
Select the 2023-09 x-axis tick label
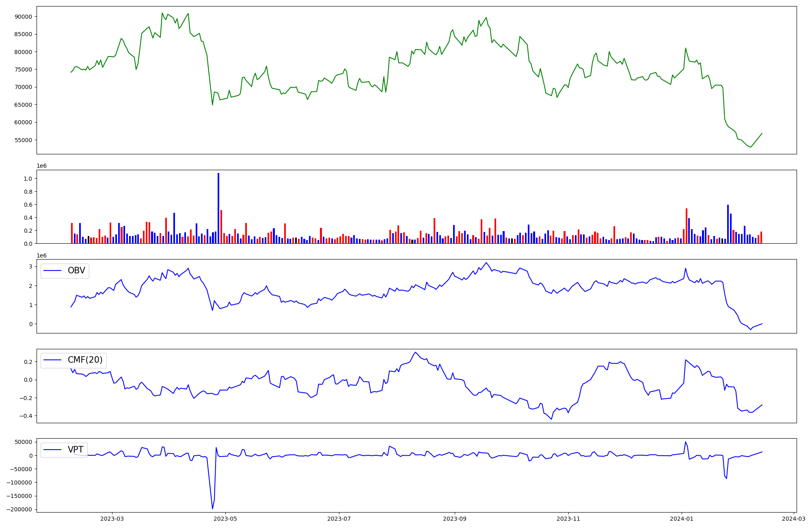click(454, 519)
